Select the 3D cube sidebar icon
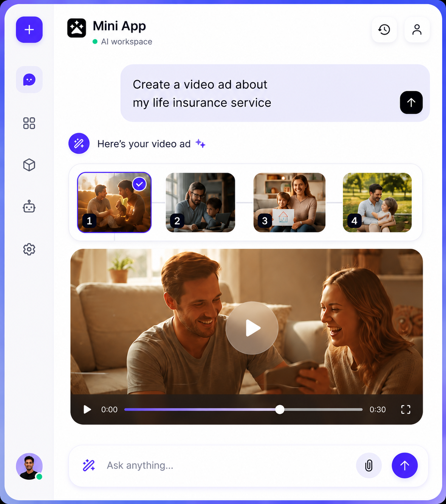 tap(29, 165)
